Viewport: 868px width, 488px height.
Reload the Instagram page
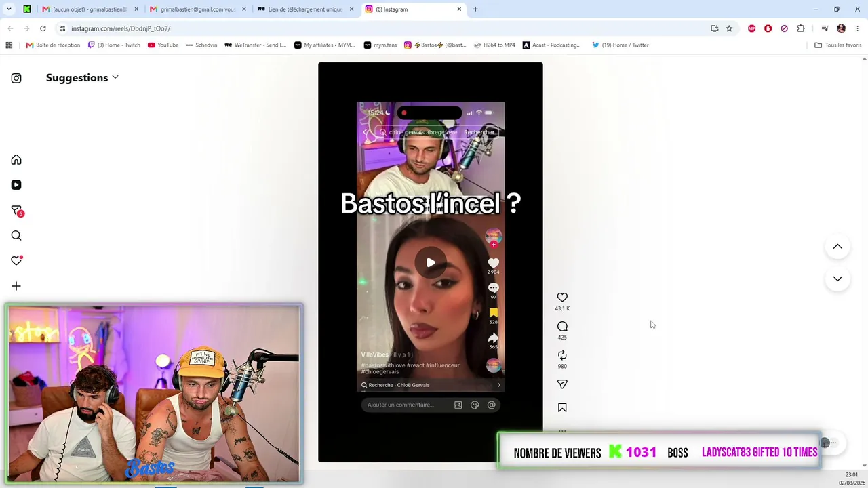(x=43, y=28)
